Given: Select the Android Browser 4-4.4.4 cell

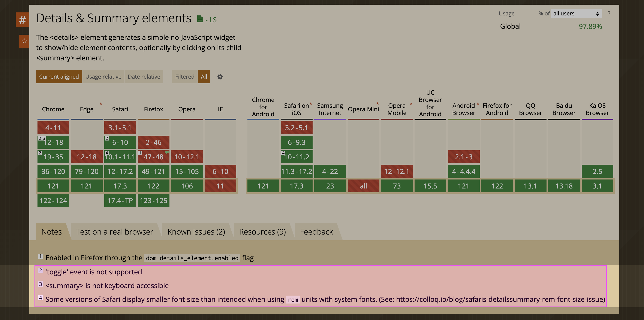Looking at the screenshot, I should tap(464, 171).
